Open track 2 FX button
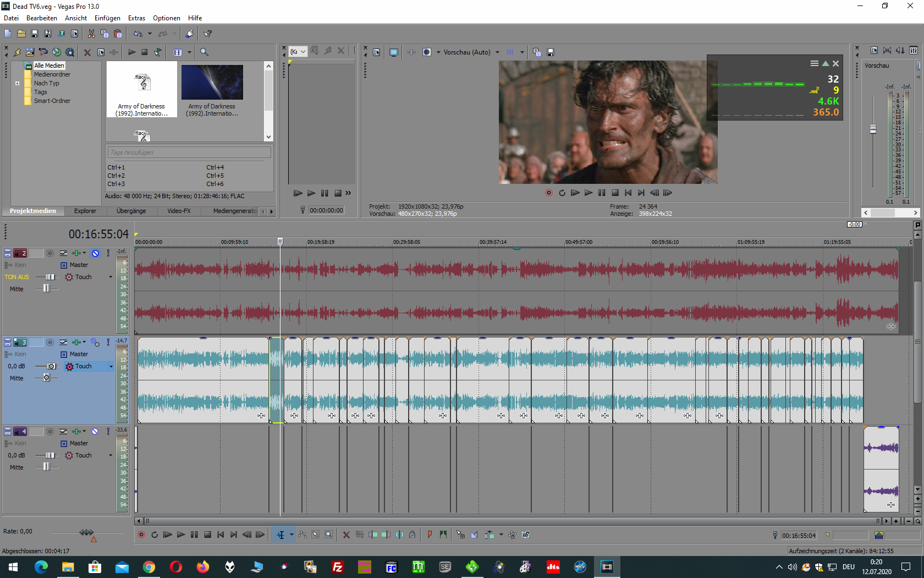Viewport: 924px width, 578px height. click(76, 253)
